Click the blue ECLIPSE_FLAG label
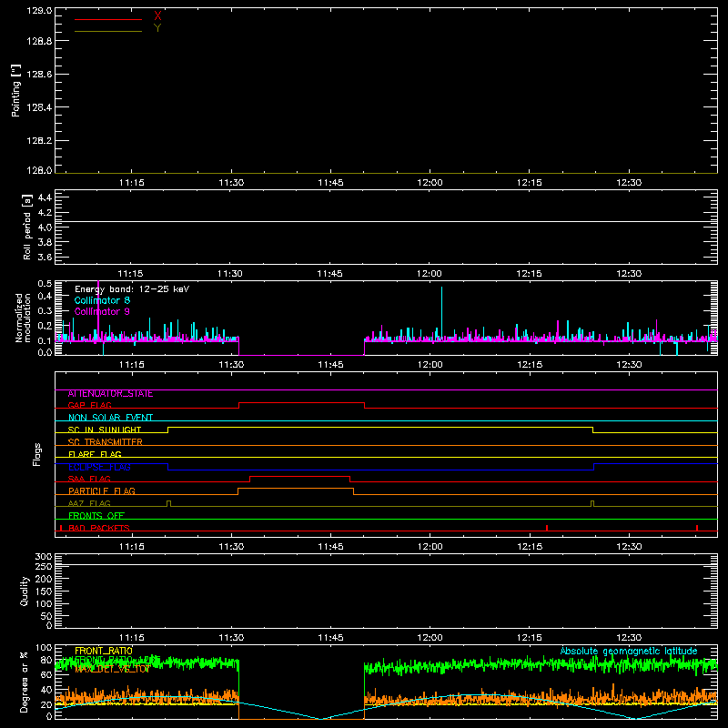Viewport: 728px width, 728px height. click(99, 467)
